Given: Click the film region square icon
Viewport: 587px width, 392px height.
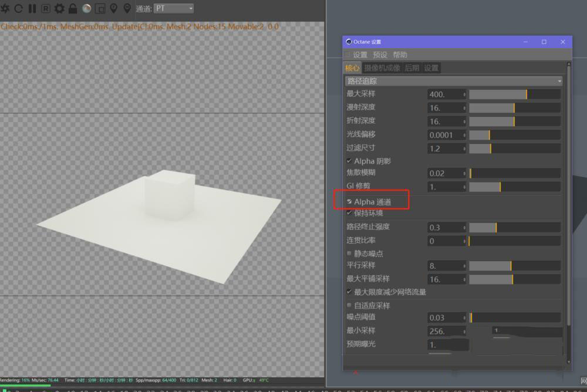Looking at the screenshot, I should click(x=100, y=8).
